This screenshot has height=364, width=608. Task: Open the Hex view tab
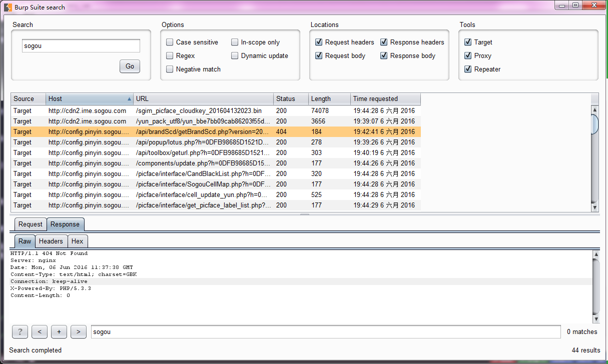(78, 241)
